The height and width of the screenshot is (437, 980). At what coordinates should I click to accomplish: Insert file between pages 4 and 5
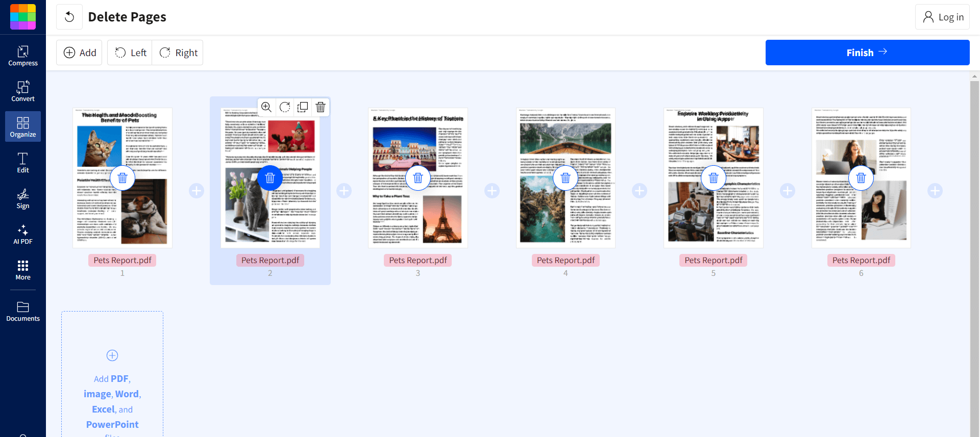coord(640,191)
